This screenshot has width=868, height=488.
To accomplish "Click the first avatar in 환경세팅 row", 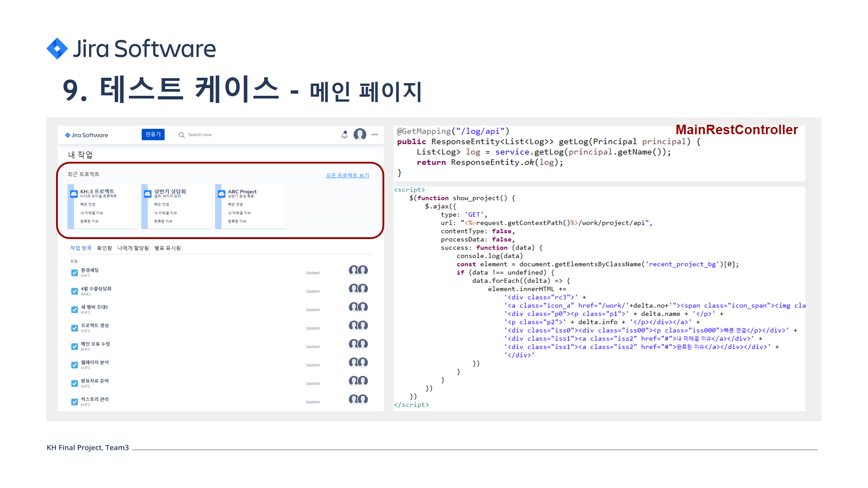I will point(354,270).
